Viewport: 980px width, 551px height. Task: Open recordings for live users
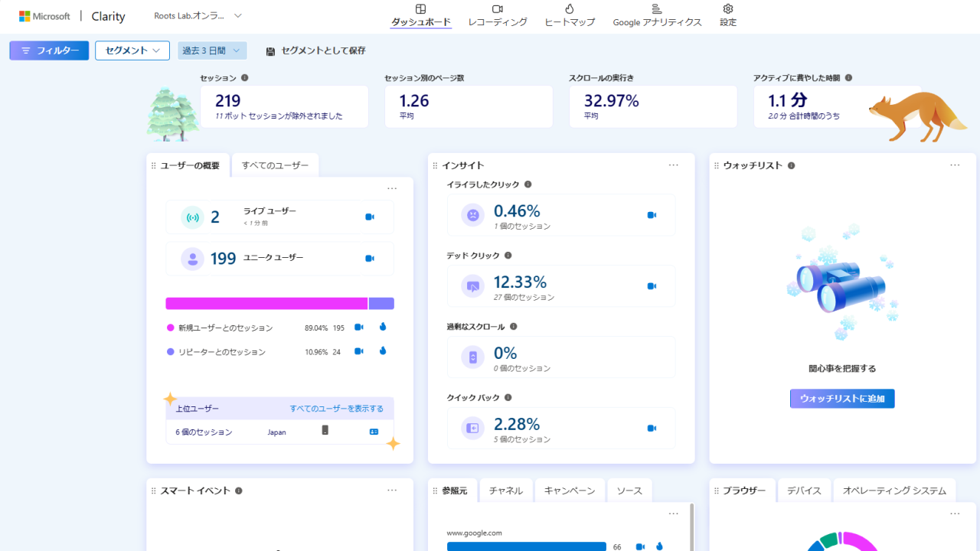(x=370, y=217)
